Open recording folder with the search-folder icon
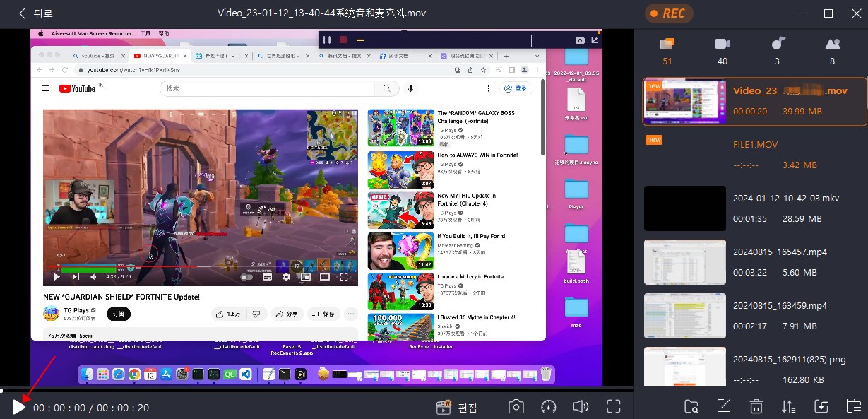The width and height of the screenshot is (868, 419). [691, 406]
